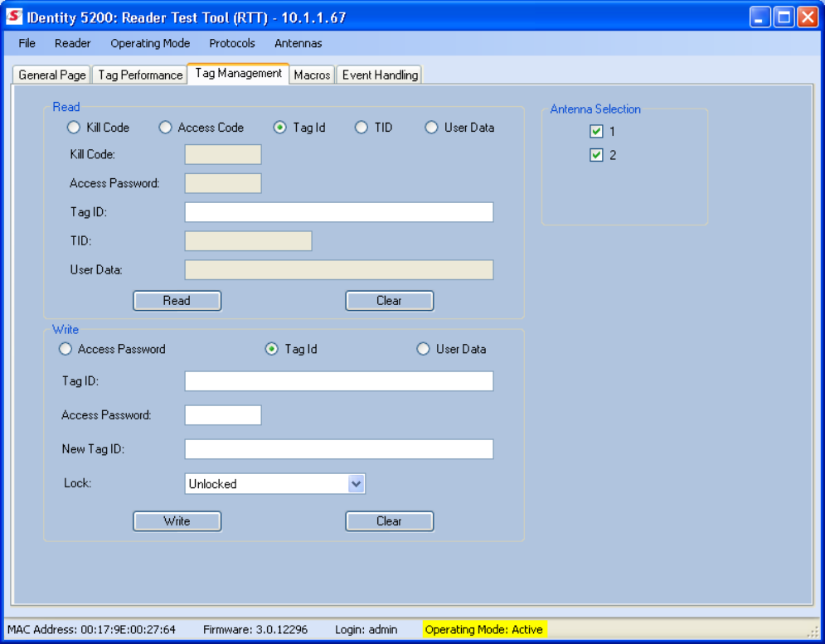825x644 pixels.
Task: Select Kill Code radio in Read section
Action: point(74,128)
